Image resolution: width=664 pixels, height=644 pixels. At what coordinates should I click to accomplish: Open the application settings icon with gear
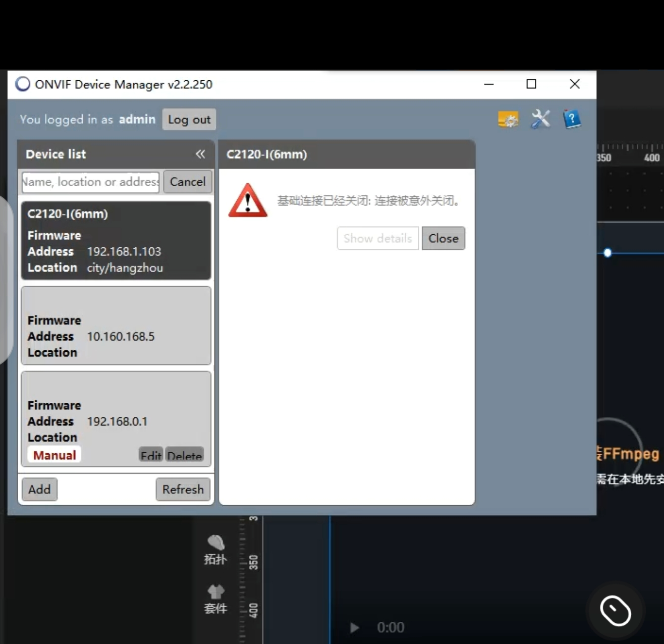pos(508,120)
